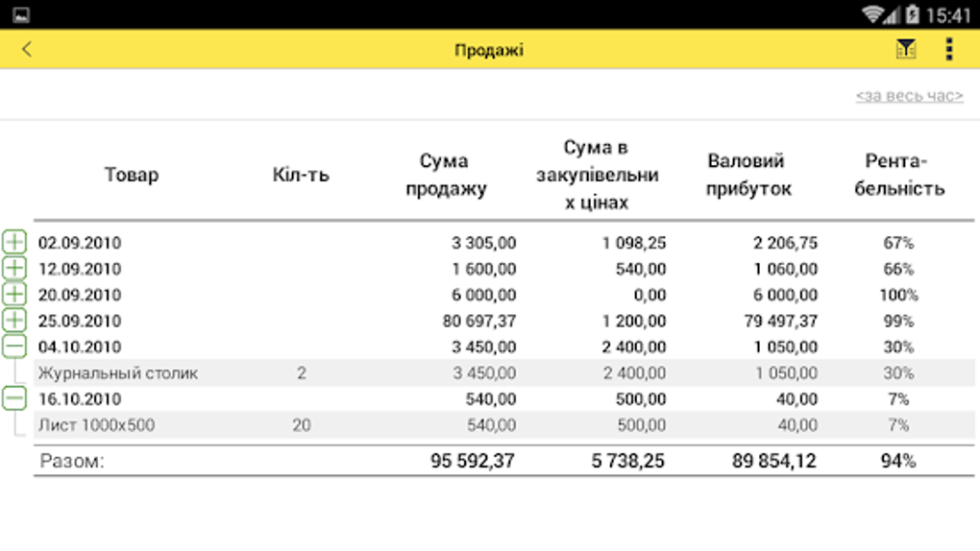This screenshot has height=551, width=980.
Task: Click the purchase cost 0,00
Action: [649, 295]
